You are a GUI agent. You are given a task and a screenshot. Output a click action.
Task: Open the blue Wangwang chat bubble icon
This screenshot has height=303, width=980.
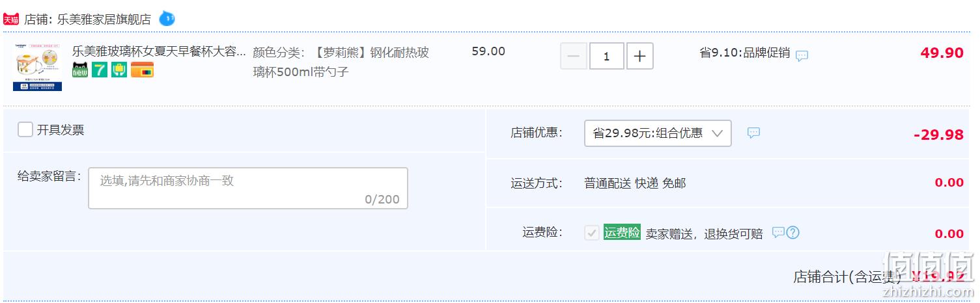pyautogui.click(x=167, y=19)
